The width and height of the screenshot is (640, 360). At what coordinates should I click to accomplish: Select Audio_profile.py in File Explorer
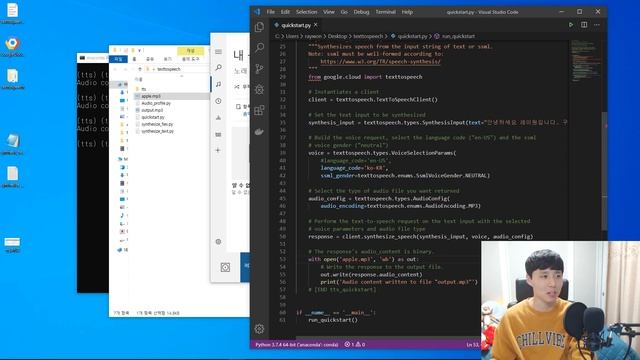[156, 103]
